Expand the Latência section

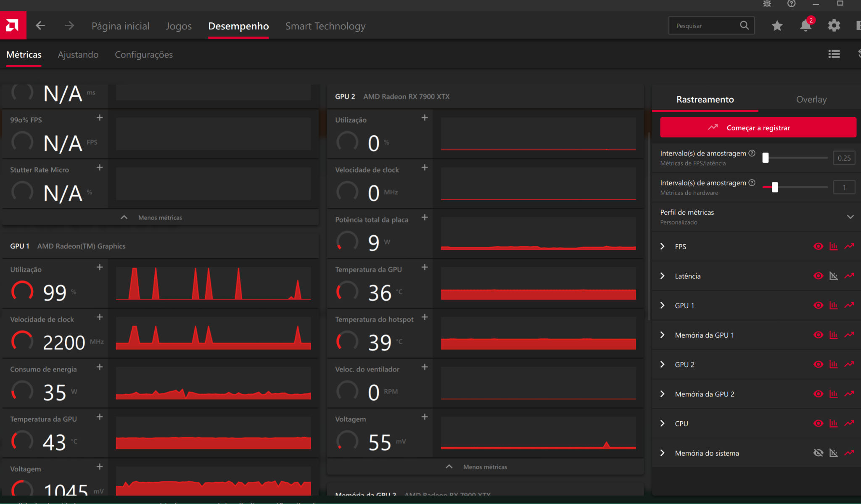point(663,276)
